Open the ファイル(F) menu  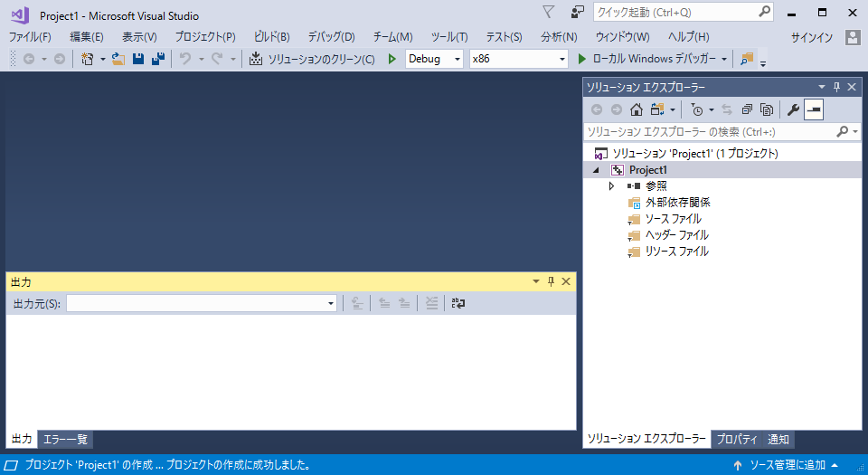point(30,37)
